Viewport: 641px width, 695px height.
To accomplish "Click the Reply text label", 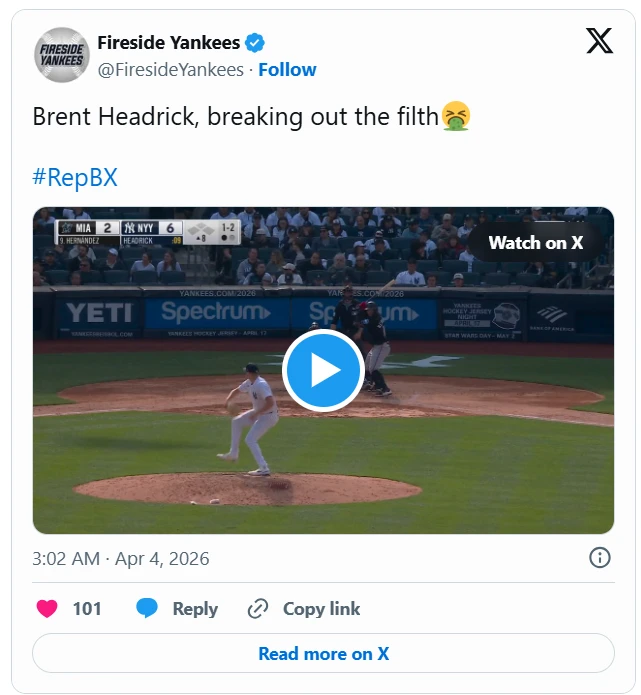I will coord(195,608).
